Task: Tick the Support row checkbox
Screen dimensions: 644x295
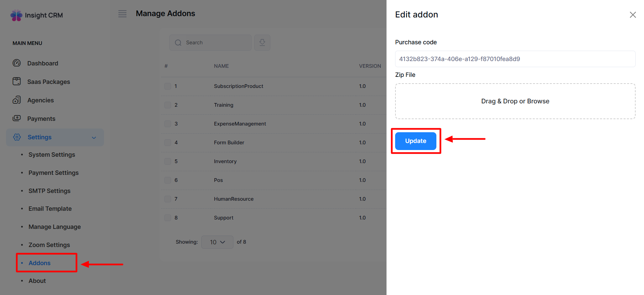Action: click(x=168, y=218)
